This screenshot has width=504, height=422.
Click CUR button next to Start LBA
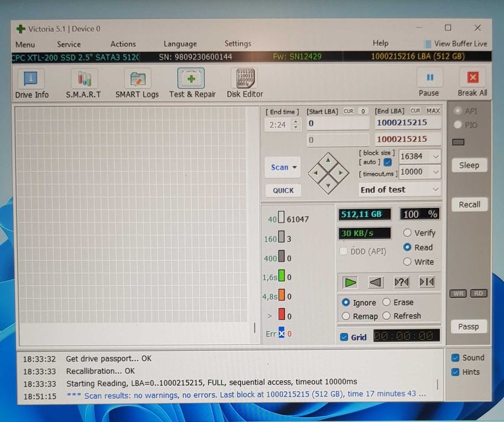coord(348,111)
